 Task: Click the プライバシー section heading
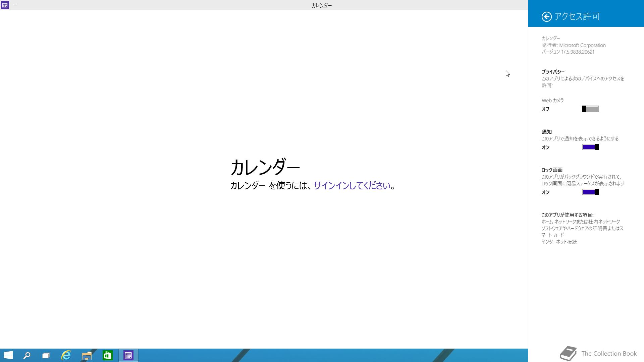click(553, 72)
